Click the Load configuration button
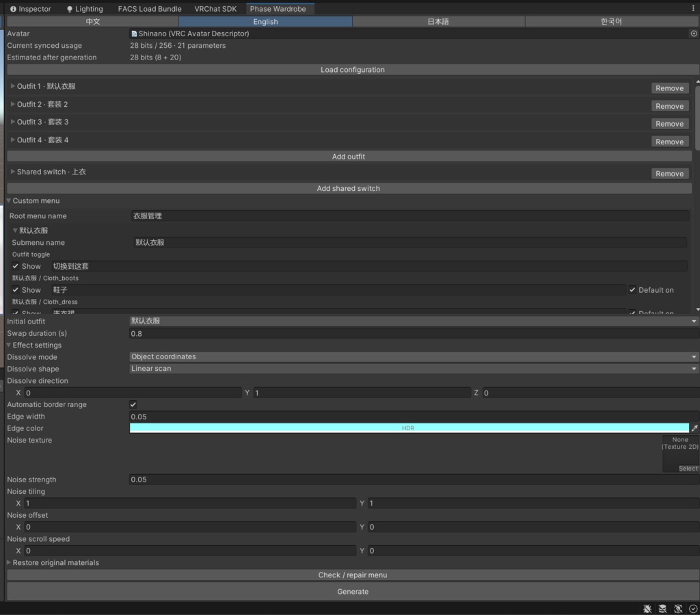 click(353, 70)
